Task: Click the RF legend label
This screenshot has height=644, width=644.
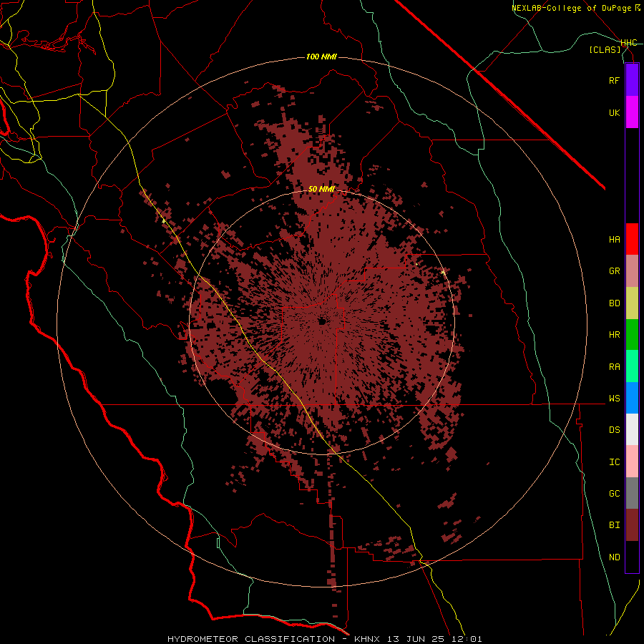Action: coord(614,80)
